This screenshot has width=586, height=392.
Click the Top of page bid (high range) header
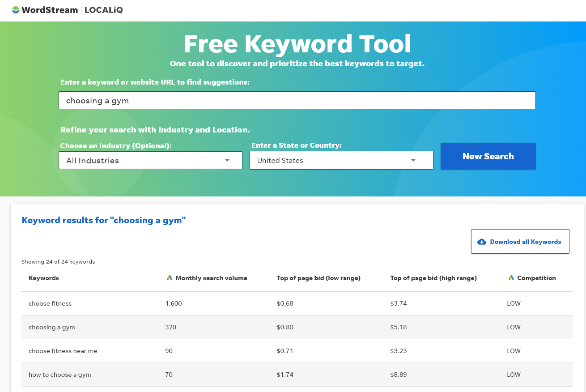pyautogui.click(x=433, y=278)
